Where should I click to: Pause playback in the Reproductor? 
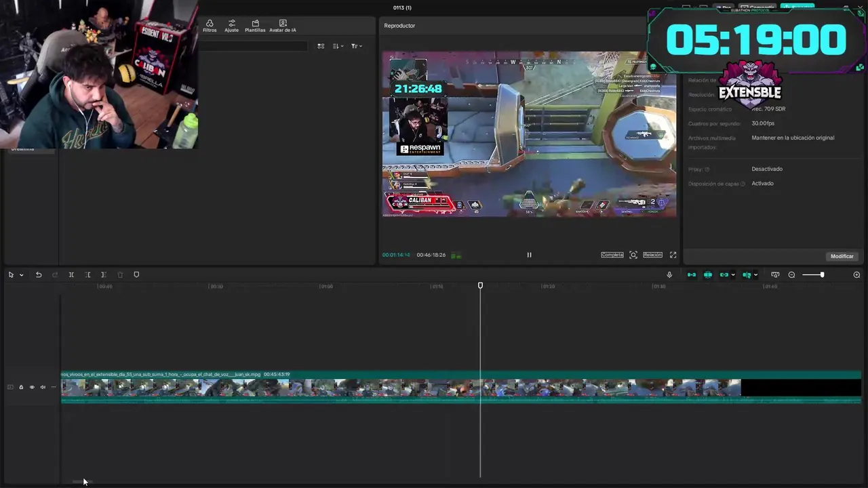pos(529,255)
